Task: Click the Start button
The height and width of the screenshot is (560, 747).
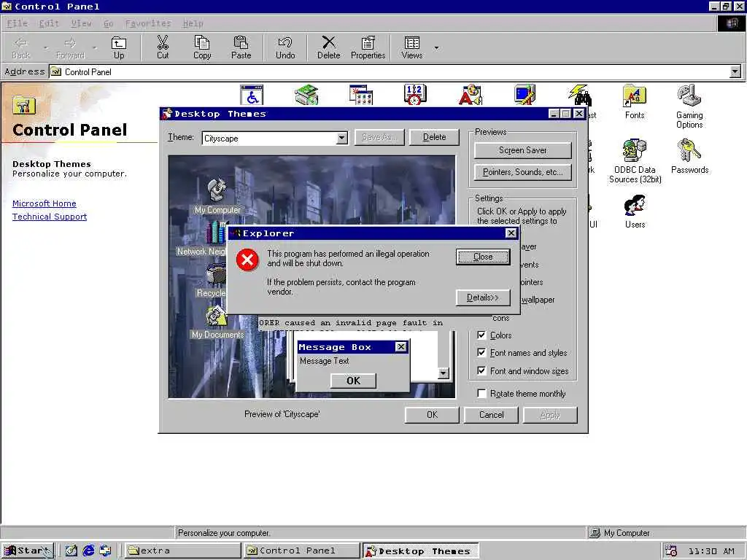Action: click(x=28, y=551)
